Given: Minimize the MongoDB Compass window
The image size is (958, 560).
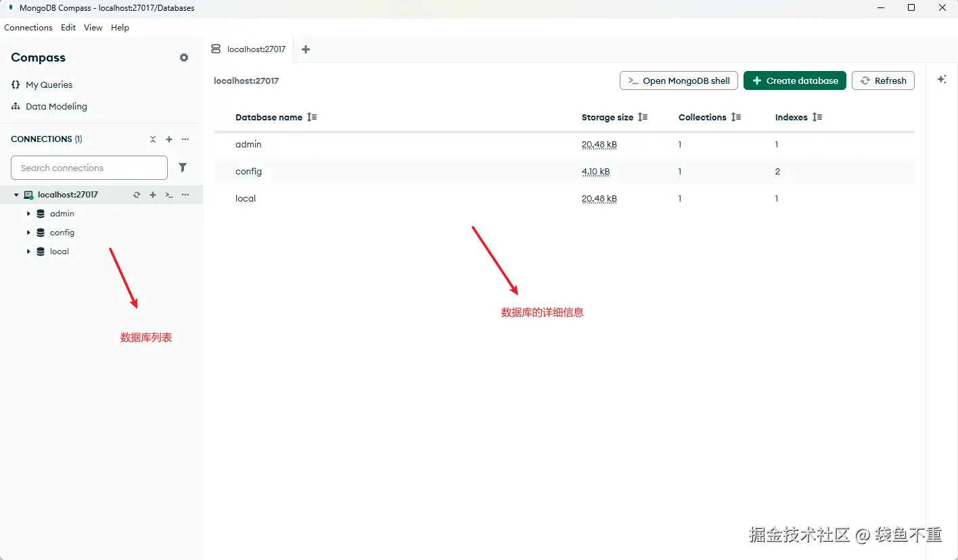Looking at the screenshot, I should 880,8.
